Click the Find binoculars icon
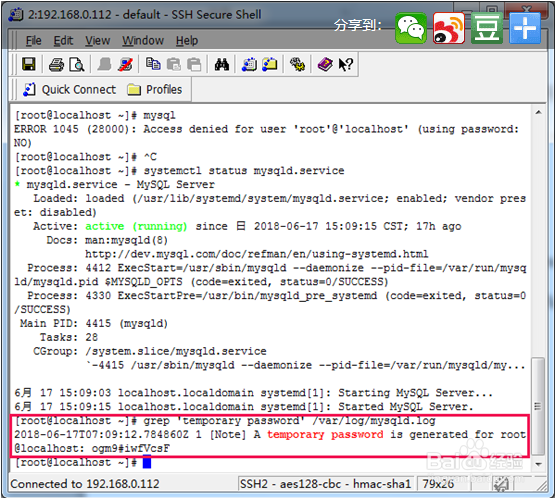The image size is (557, 498). (222, 65)
